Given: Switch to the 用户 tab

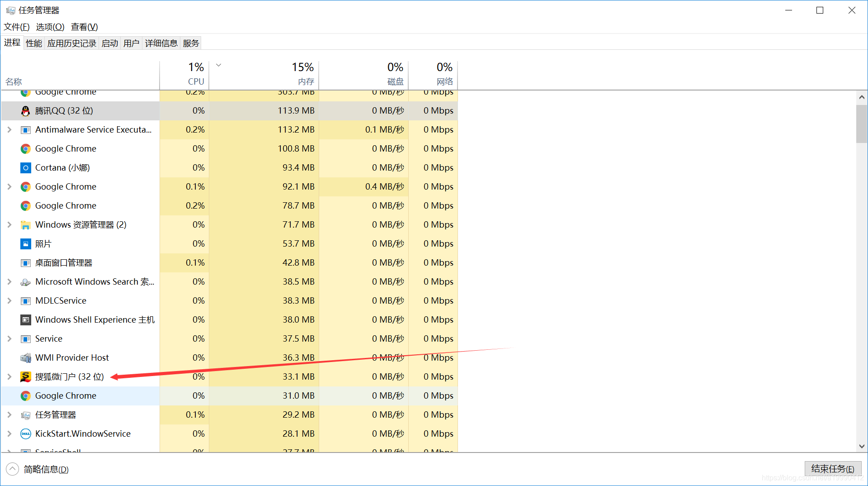Looking at the screenshot, I should [x=132, y=43].
